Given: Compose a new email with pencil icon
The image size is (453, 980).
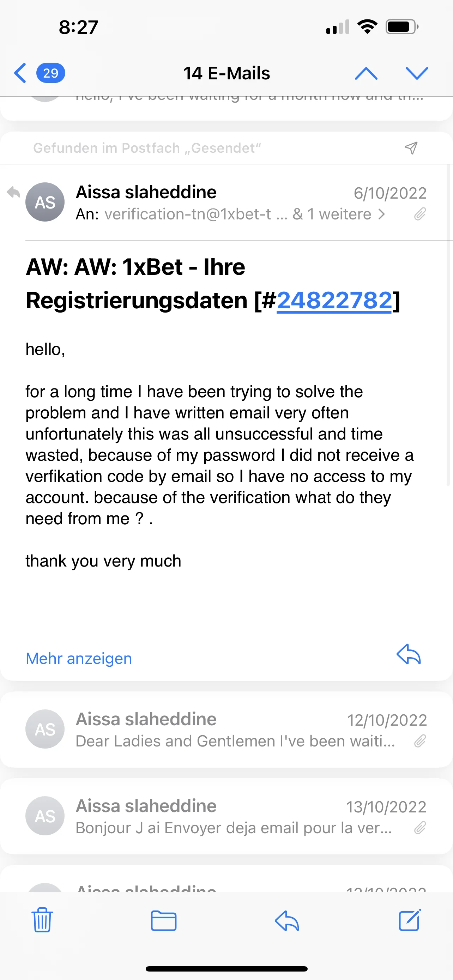Looking at the screenshot, I should point(410,920).
